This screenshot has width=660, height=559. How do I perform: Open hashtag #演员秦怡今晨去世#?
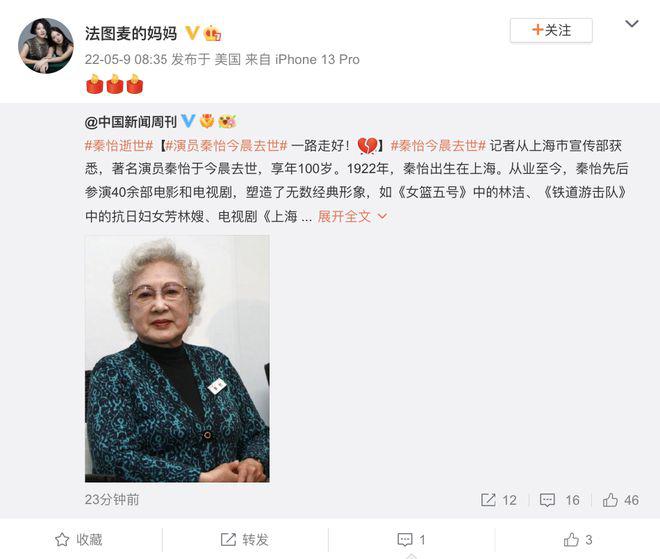coord(226,146)
